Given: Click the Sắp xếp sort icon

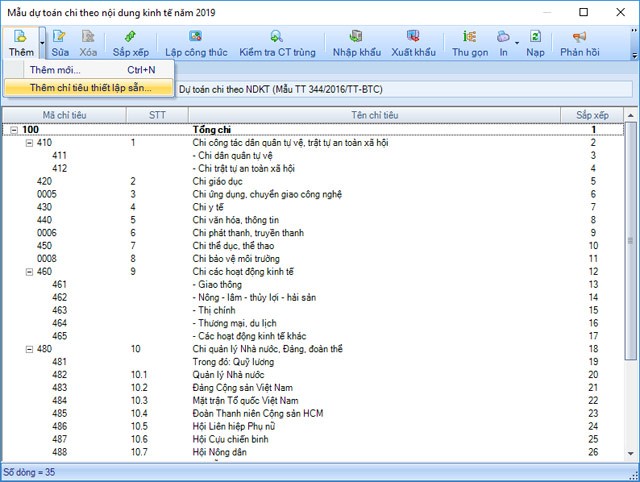Looking at the screenshot, I should tap(129, 37).
